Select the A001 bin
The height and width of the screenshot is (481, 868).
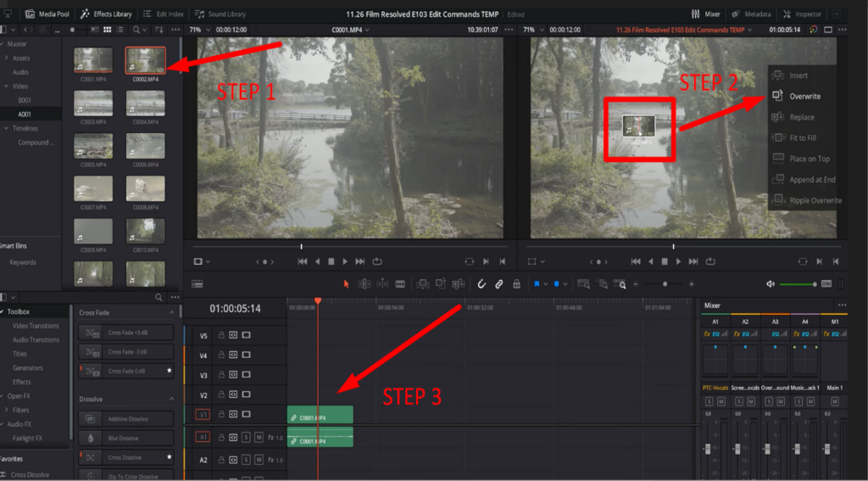point(25,115)
